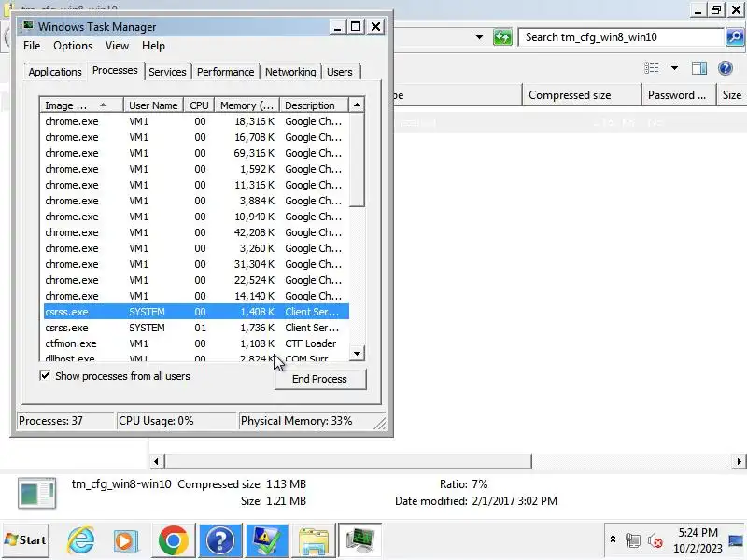
Task: Open the view options dropdown arrow
Action: pos(674,68)
